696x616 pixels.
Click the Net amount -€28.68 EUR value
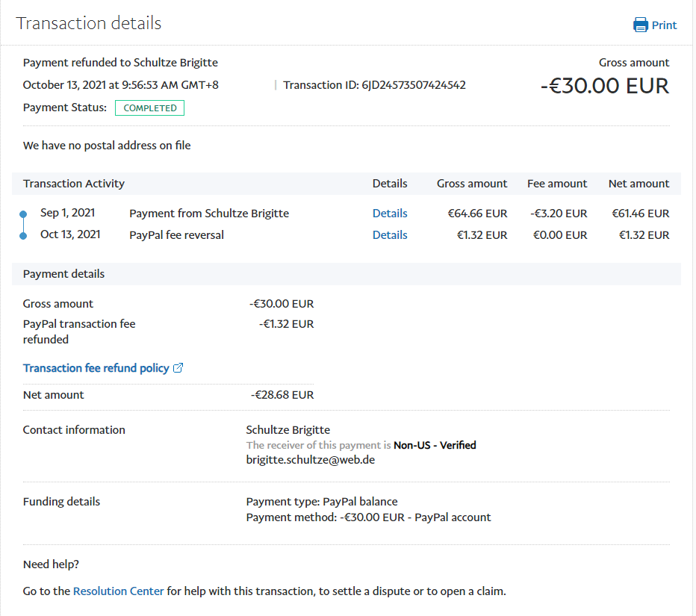click(282, 395)
